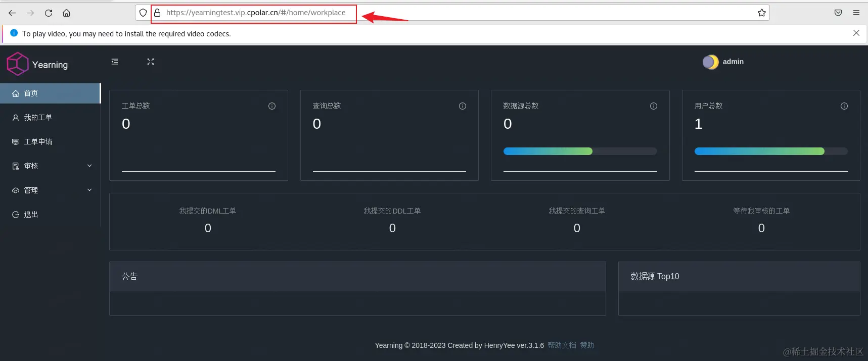Click info icon on 查询总数 card
868x361 pixels.
click(x=463, y=106)
